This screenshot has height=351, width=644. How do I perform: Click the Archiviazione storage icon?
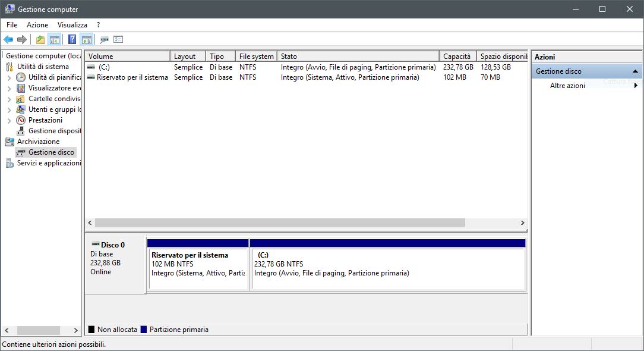click(10, 142)
